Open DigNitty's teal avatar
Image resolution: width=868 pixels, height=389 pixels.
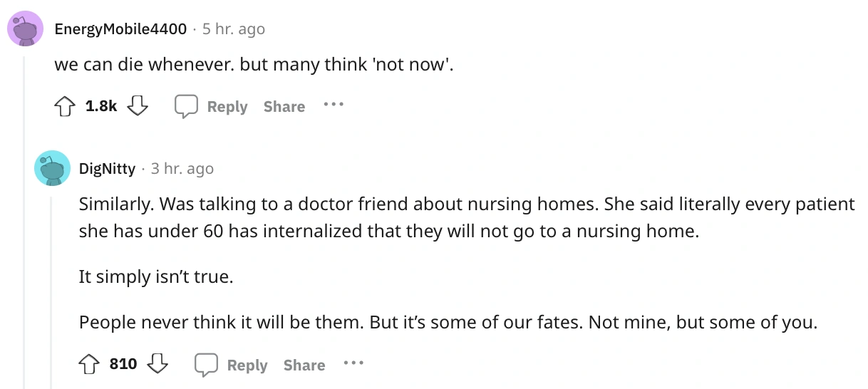[x=51, y=168]
